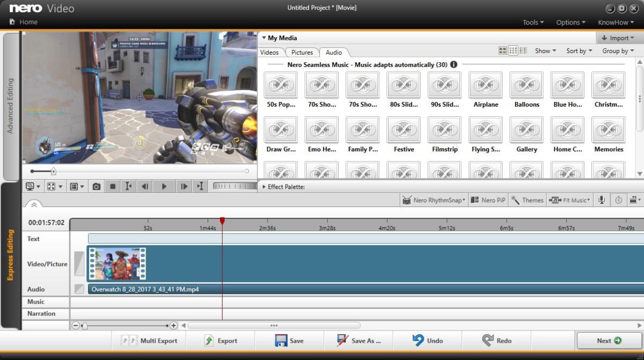
Task: Take a snapshot with the camera icon
Action: pyautogui.click(x=96, y=187)
